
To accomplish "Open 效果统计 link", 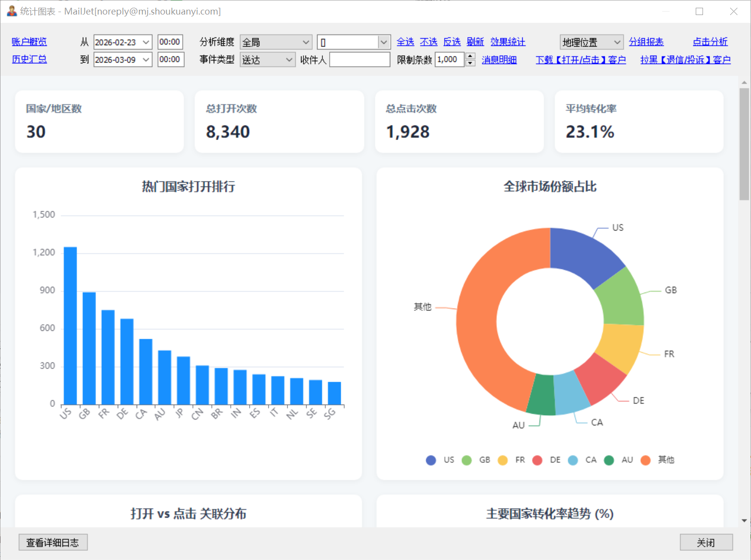I will [508, 42].
